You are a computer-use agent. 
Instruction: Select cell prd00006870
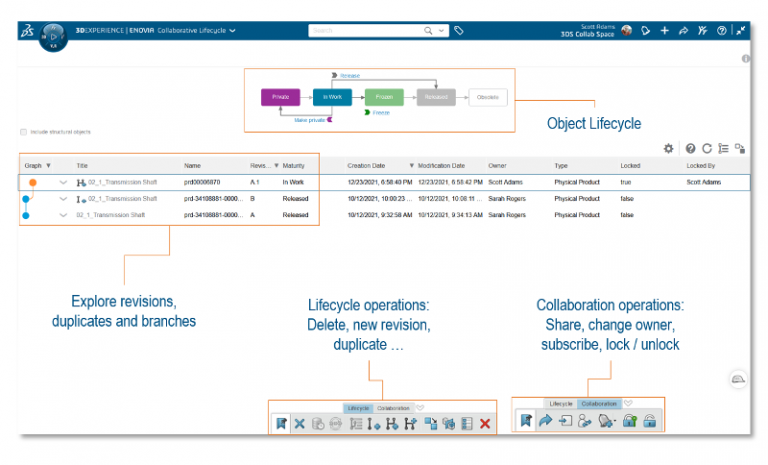click(202, 182)
